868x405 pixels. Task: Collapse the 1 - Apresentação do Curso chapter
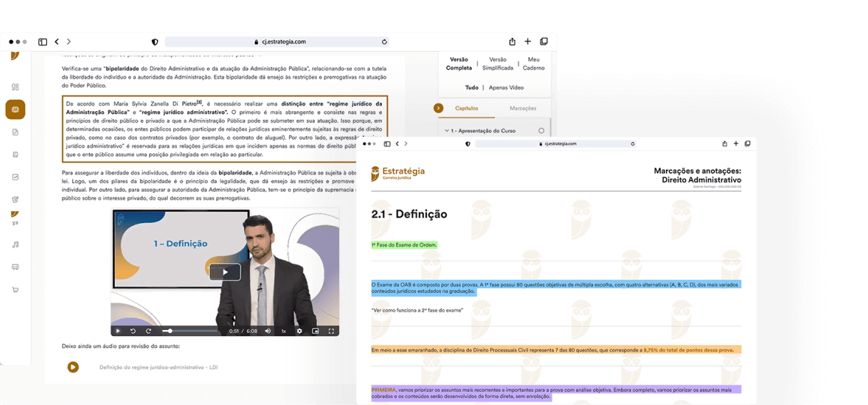(446, 131)
